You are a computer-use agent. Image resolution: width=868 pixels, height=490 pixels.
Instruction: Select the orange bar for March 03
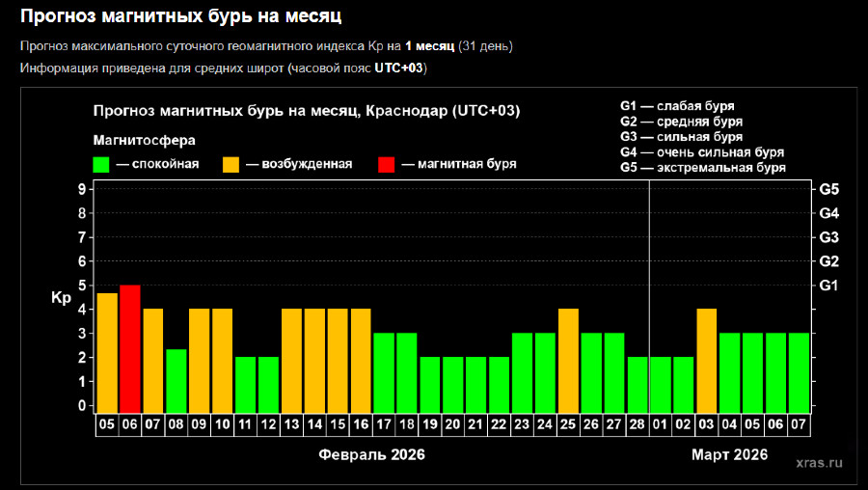tap(707, 359)
